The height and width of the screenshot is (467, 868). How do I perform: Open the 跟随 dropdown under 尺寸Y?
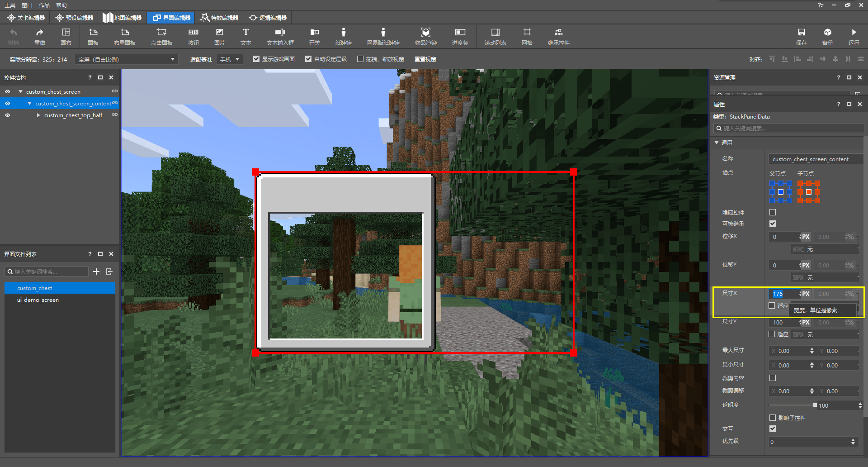tap(825, 334)
